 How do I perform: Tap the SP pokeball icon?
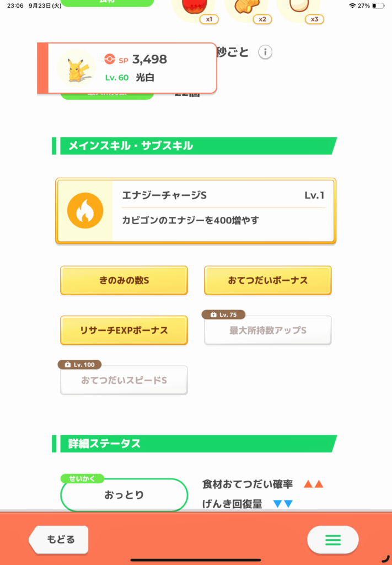[x=109, y=58]
